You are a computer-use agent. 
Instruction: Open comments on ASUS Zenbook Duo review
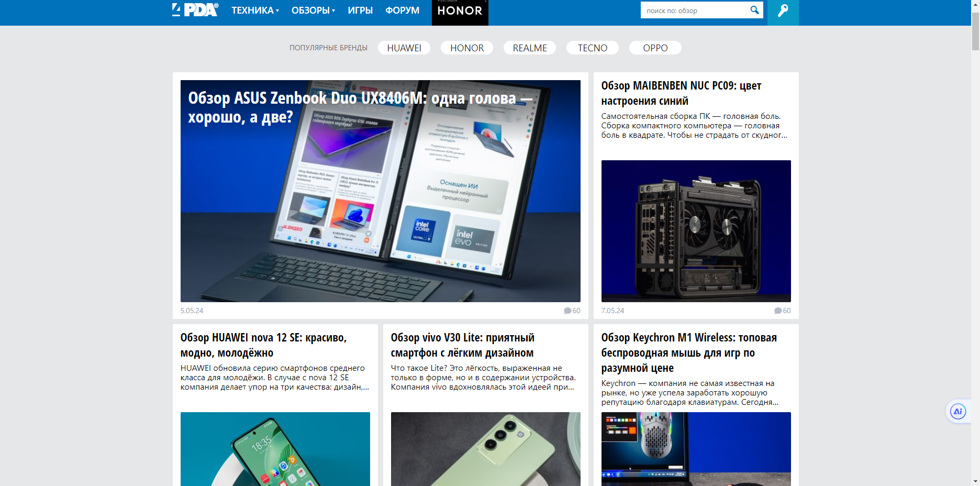tap(572, 311)
